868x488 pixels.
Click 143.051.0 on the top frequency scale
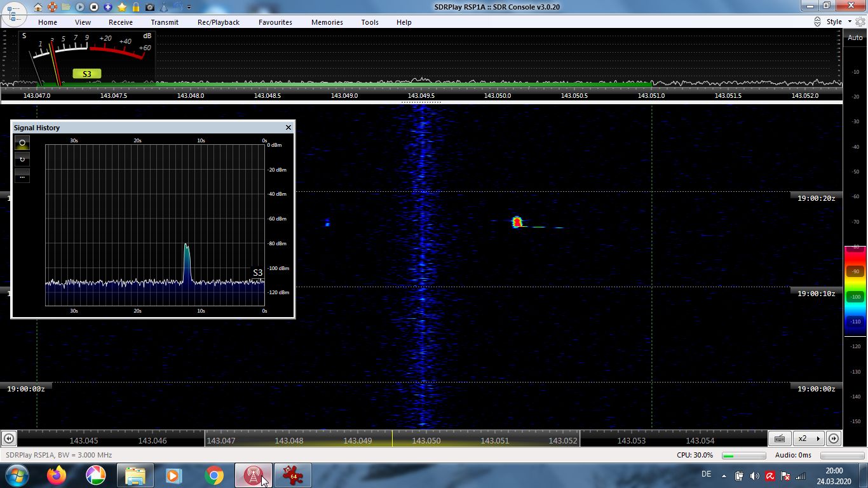(651, 95)
